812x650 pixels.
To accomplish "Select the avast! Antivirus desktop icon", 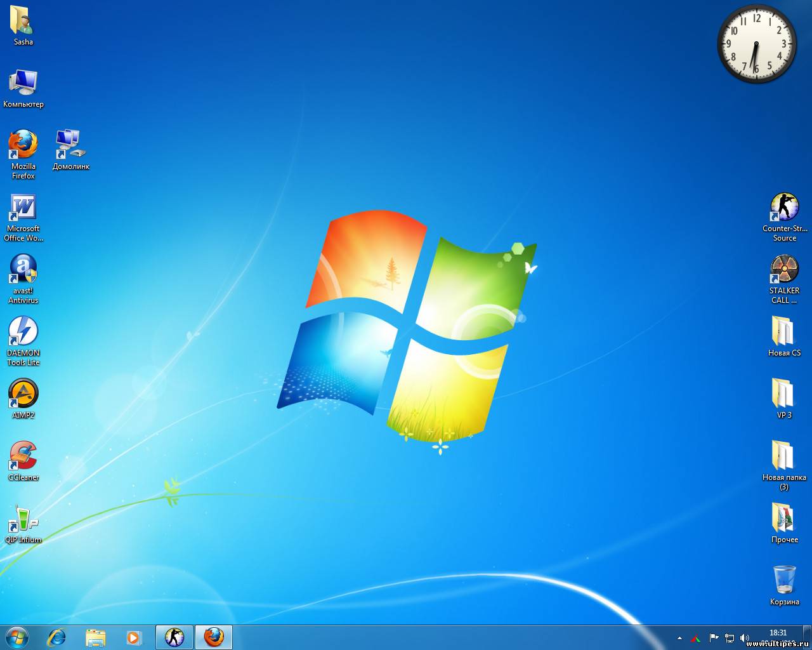I will [x=23, y=270].
